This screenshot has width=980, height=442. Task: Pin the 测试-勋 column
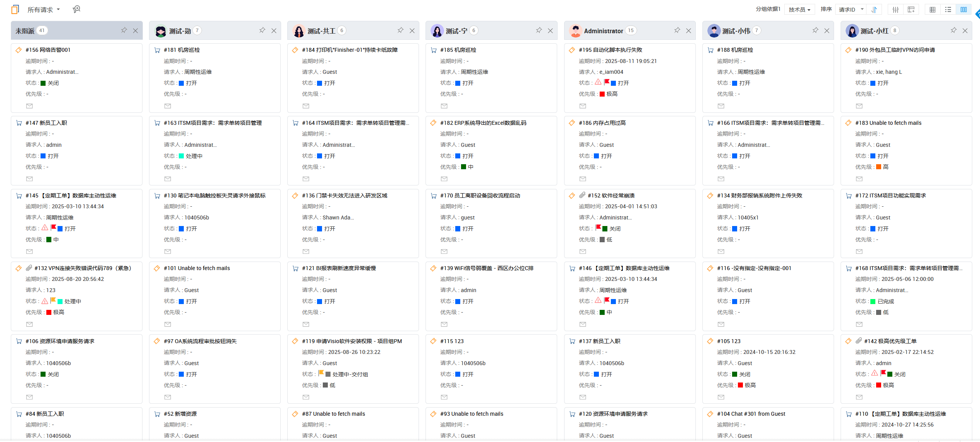262,30
